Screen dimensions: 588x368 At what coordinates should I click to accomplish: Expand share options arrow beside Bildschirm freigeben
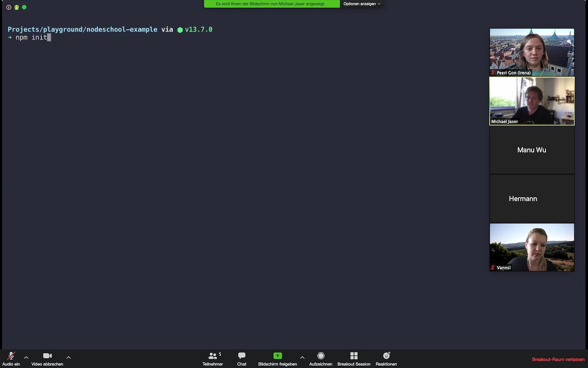(302, 357)
